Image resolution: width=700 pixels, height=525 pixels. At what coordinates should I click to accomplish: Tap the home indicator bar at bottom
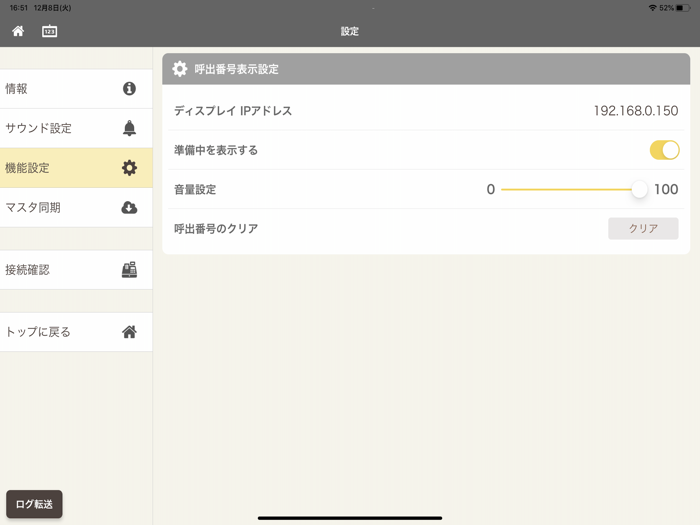click(350, 518)
